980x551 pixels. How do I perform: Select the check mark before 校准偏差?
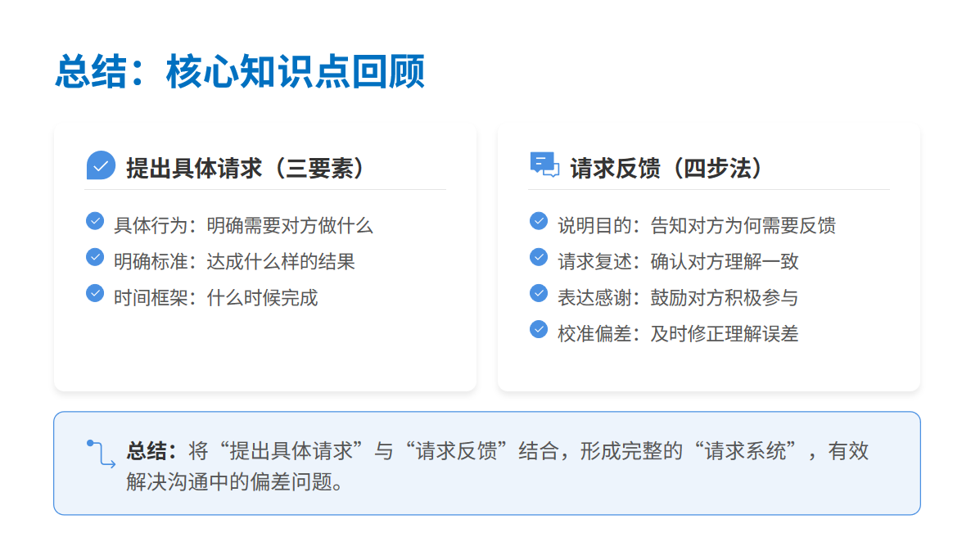pyautogui.click(x=539, y=329)
